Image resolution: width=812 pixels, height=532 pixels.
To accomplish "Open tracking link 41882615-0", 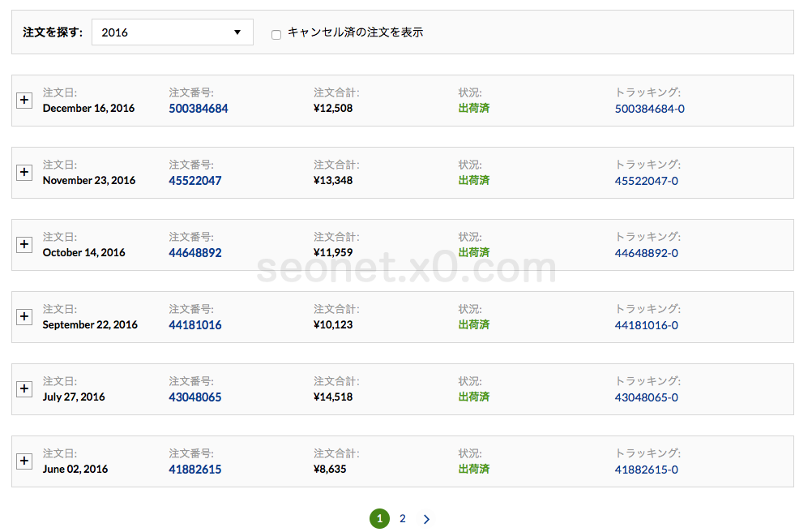I will 646,470.
